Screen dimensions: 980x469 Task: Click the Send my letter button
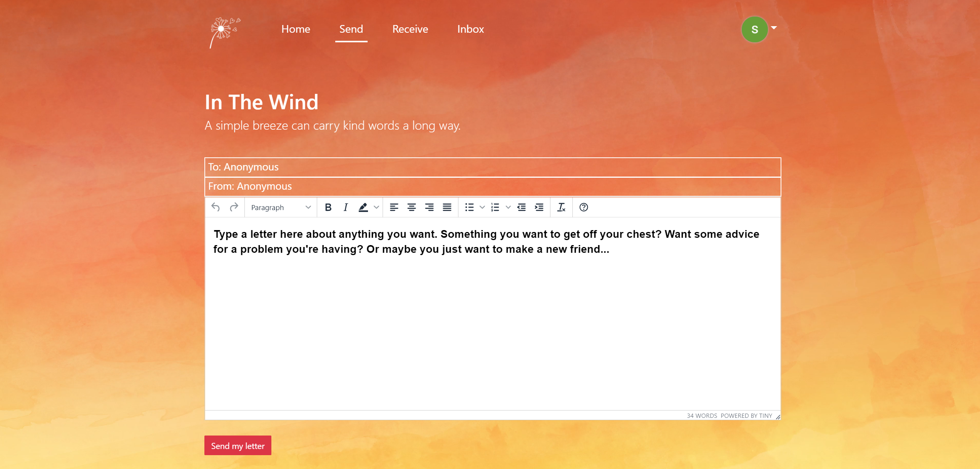tap(237, 446)
